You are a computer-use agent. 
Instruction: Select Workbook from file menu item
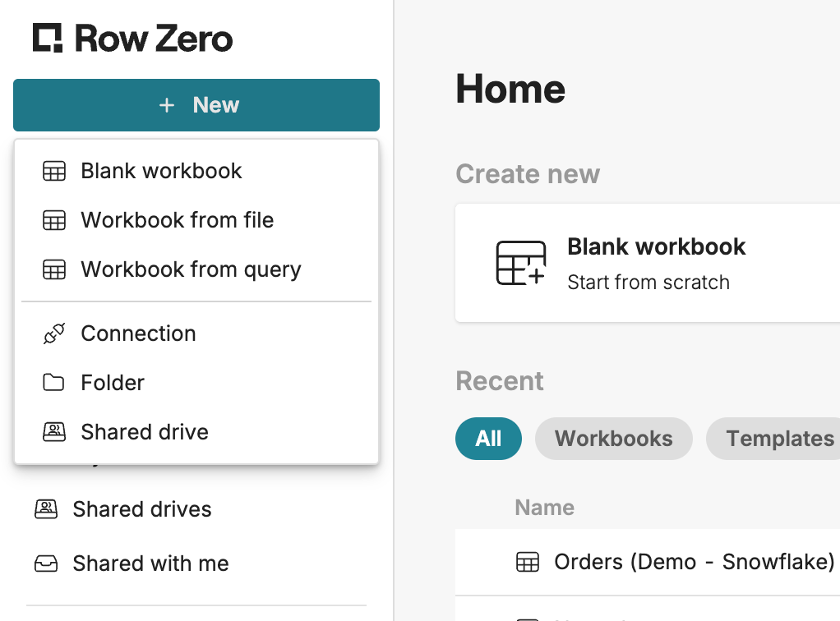[x=196, y=220]
